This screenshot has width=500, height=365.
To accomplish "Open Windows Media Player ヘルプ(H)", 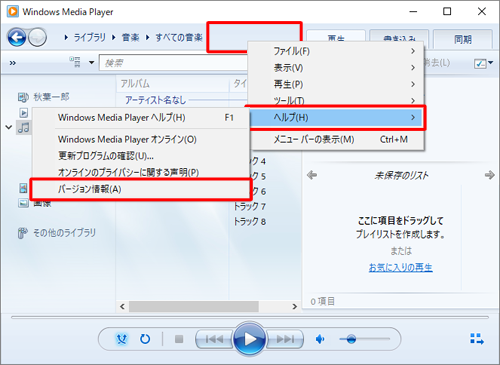I will point(141,118).
